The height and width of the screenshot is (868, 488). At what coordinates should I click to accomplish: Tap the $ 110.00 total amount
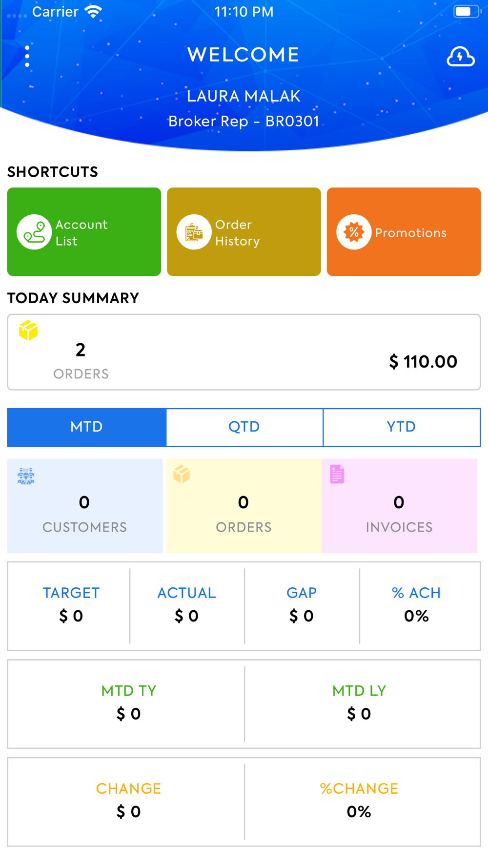(423, 362)
